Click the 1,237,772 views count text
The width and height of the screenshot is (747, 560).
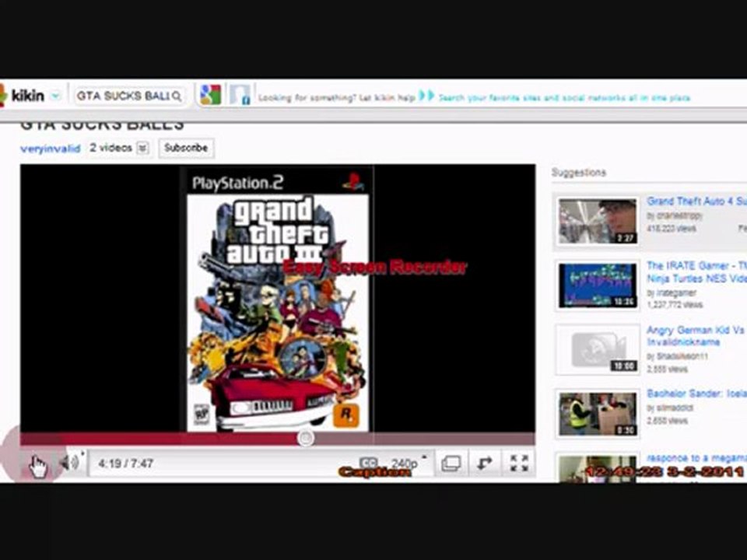(x=675, y=304)
